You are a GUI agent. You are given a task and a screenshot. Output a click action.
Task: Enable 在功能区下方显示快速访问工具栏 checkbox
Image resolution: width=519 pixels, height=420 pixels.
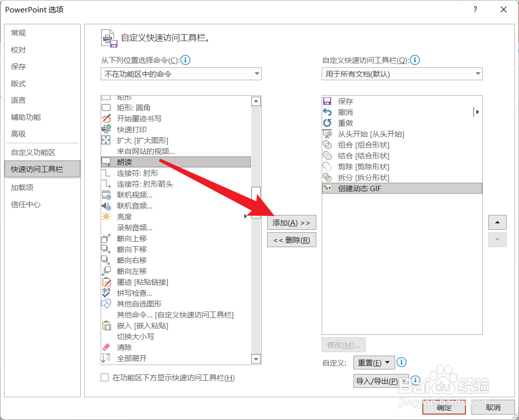(x=105, y=377)
